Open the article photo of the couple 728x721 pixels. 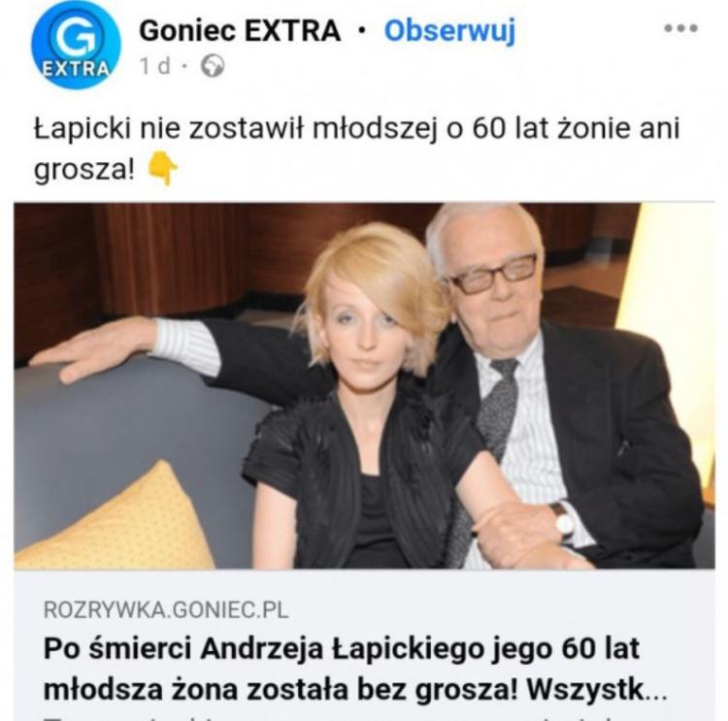364,385
